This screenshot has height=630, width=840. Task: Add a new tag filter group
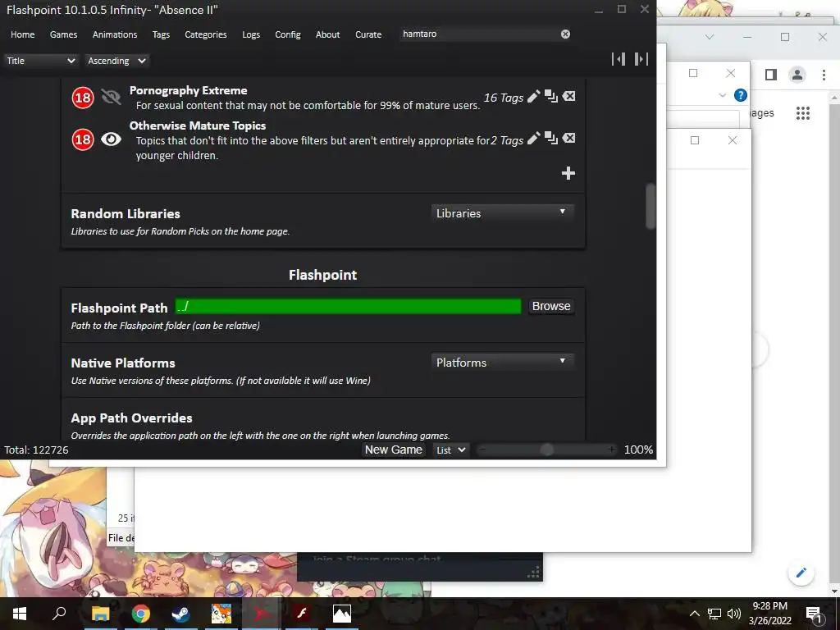[568, 173]
